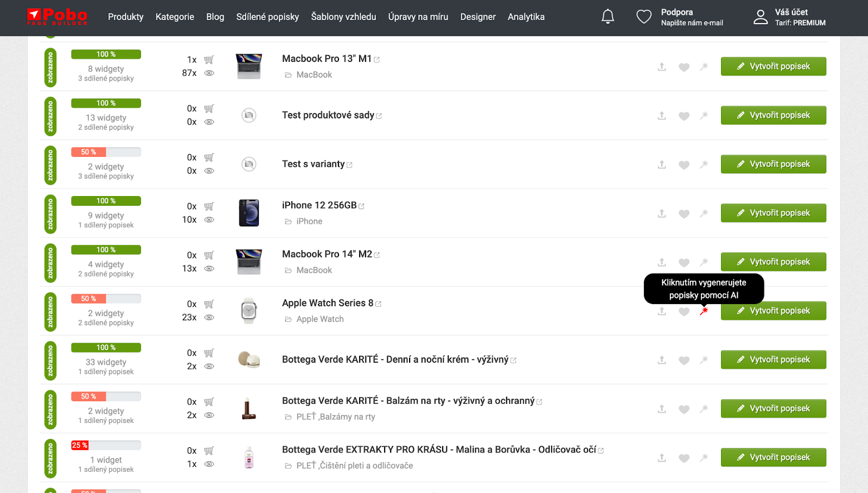The height and width of the screenshot is (493, 868).
Task: Open Sdílené popisky in the top navigation
Action: [267, 17]
